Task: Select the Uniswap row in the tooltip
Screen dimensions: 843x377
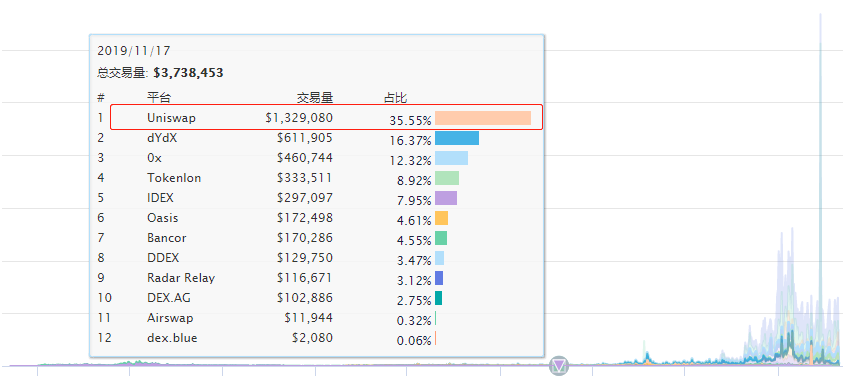Action: coord(326,118)
